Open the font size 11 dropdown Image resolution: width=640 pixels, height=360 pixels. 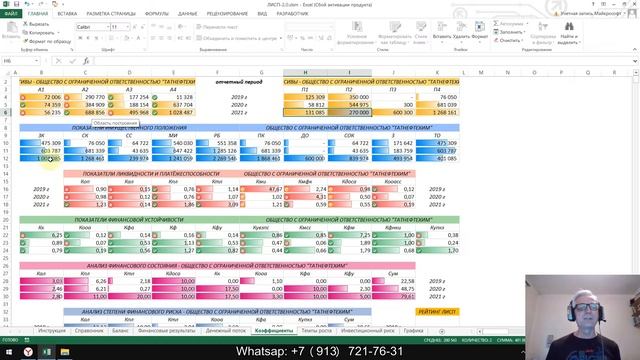(x=127, y=27)
